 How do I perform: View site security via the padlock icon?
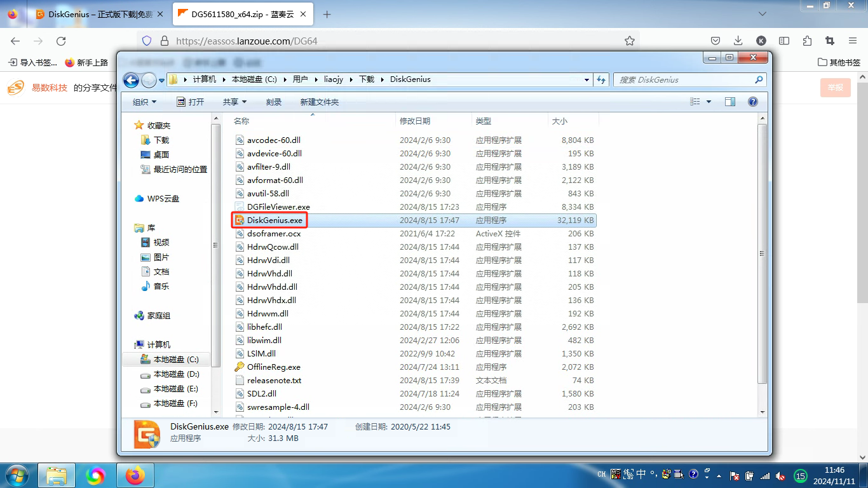pos(164,41)
